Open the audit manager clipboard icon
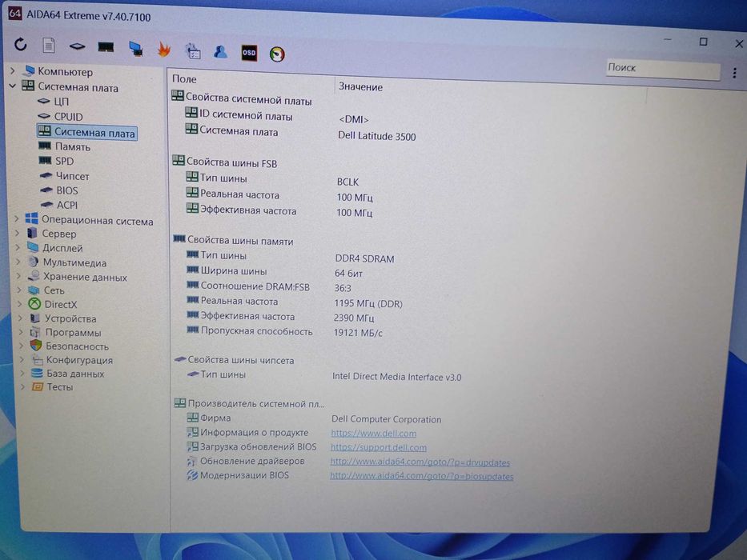The image size is (747, 560). (192, 51)
